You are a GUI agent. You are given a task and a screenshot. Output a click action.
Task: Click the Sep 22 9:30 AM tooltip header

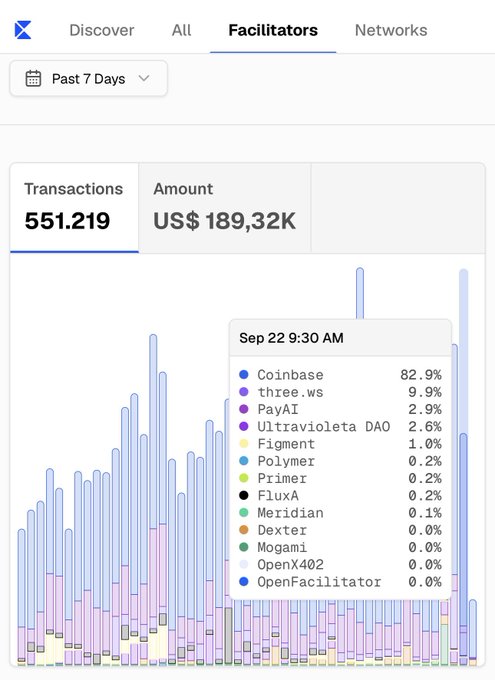[x=341, y=338]
